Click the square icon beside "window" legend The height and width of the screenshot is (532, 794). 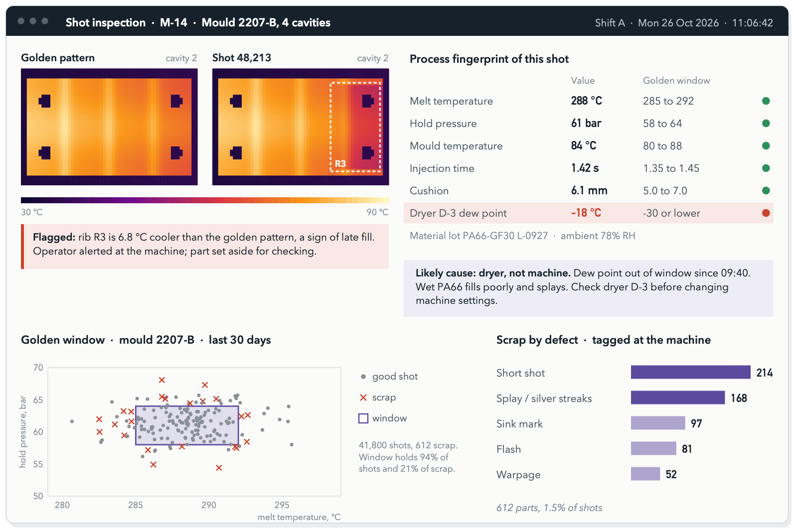coord(363,418)
